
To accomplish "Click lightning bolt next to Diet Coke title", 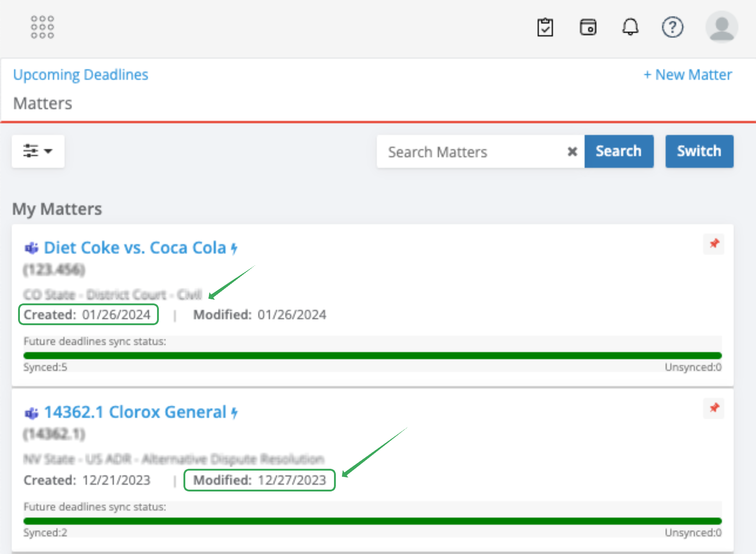I will pyautogui.click(x=234, y=249).
